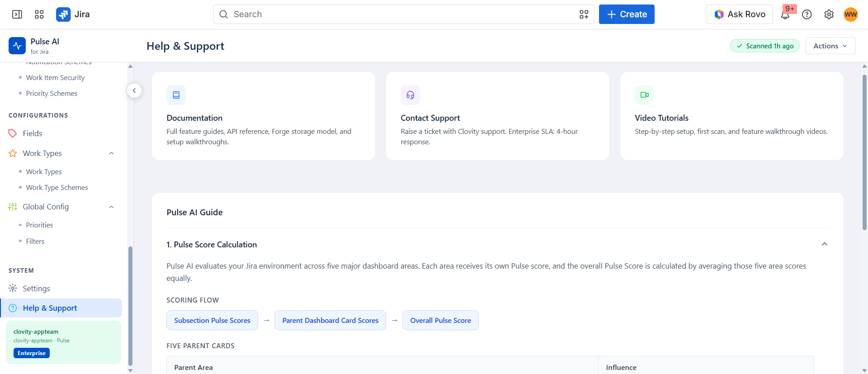Go to Settings in System section
The width and height of the screenshot is (868, 374).
pos(36,289)
